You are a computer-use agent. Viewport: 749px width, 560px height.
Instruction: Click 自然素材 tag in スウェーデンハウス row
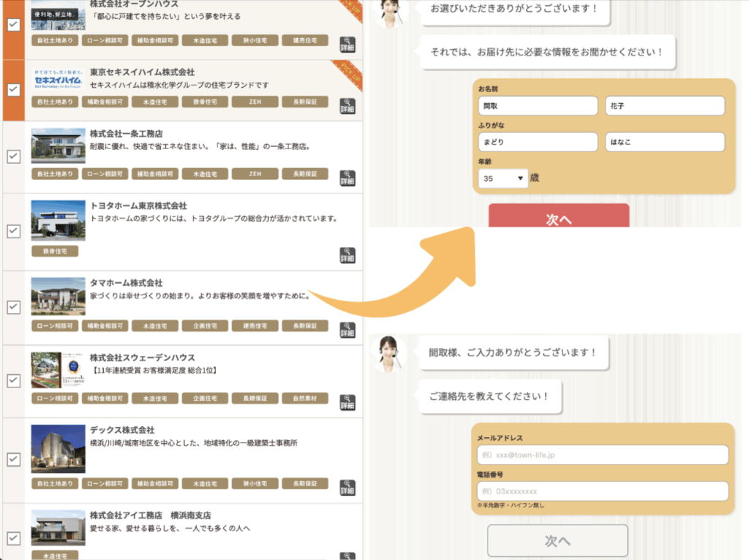pyautogui.click(x=305, y=398)
